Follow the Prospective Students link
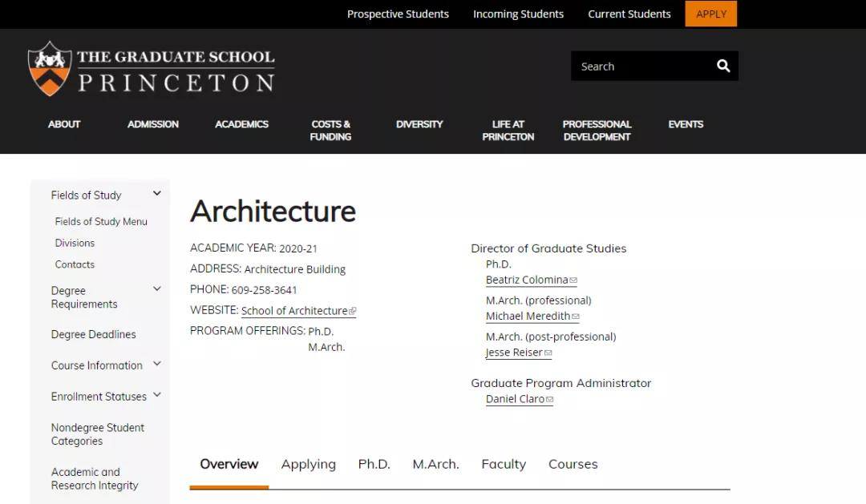 [x=398, y=14]
